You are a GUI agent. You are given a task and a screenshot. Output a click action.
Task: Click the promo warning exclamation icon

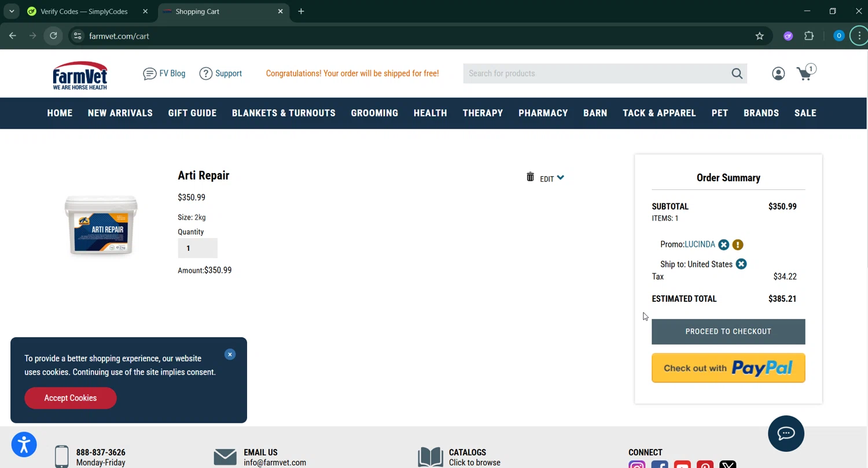738,245
